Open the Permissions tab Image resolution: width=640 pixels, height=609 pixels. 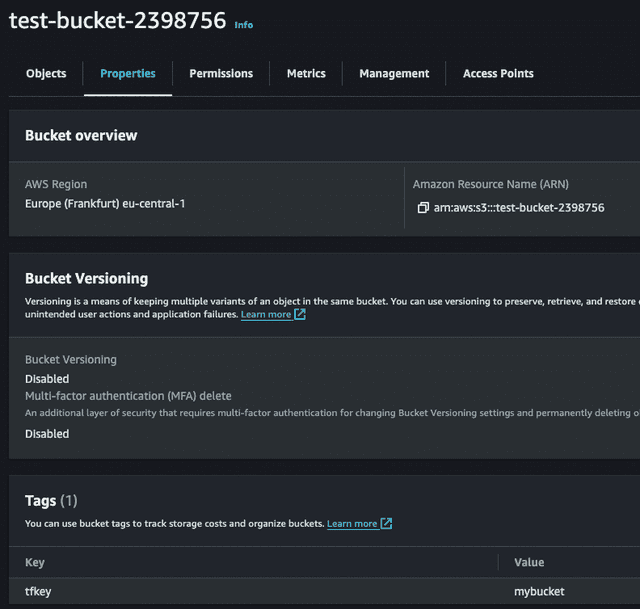coord(221,74)
